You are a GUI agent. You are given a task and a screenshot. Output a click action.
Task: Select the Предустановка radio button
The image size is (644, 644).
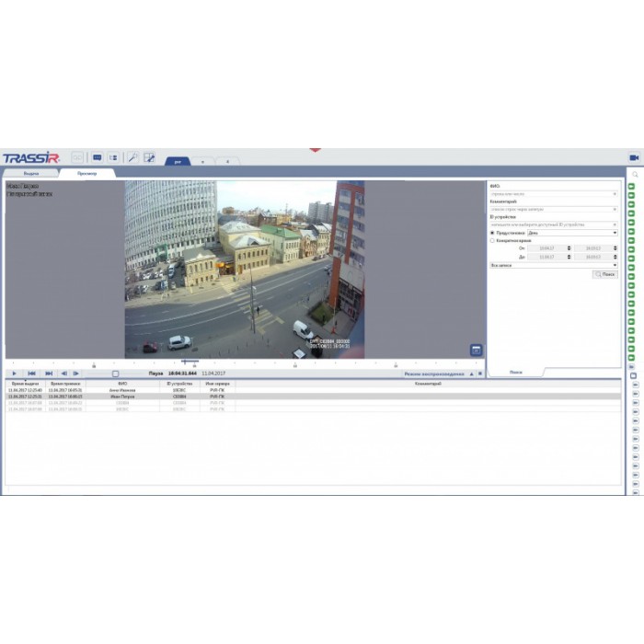point(492,233)
